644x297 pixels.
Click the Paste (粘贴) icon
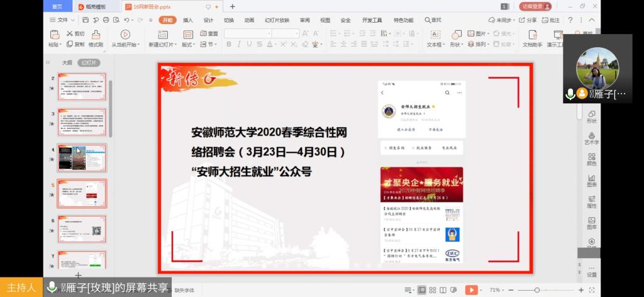click(x=54, y=35)
